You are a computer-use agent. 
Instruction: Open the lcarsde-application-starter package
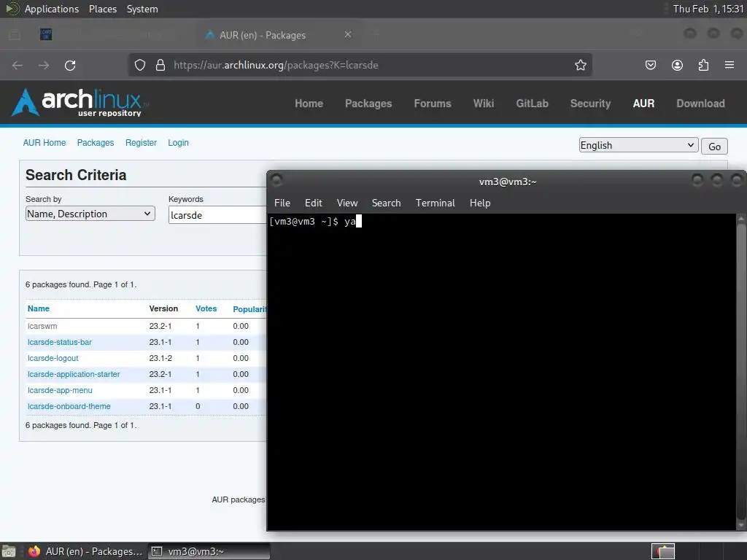(x=74, y=374)
